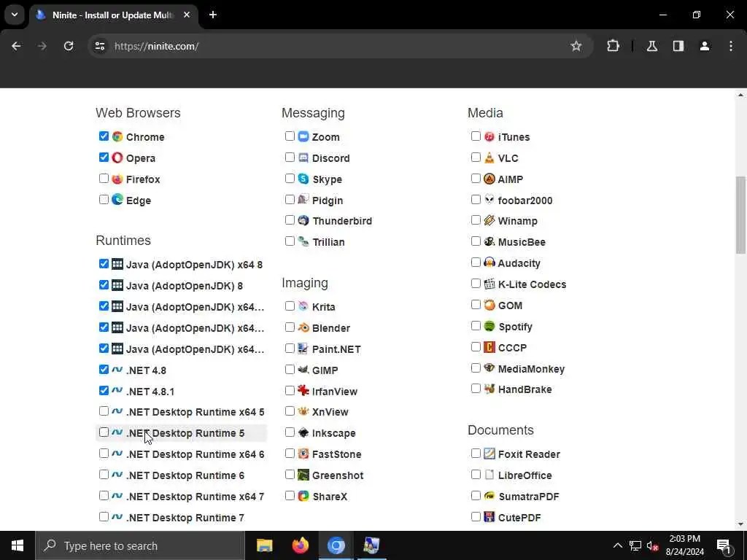The height and width of the screenshot is (560, 747).
Task: Click the IrfanView red icon
Action: [303, 391]
